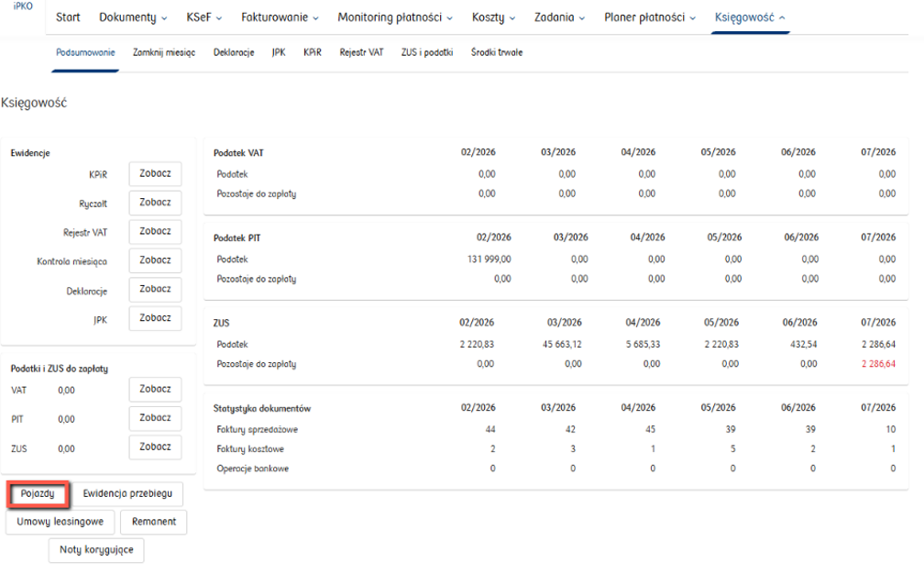Click the iPKO logo
This screenshot has height=574, width=924.
click(23, 6)
